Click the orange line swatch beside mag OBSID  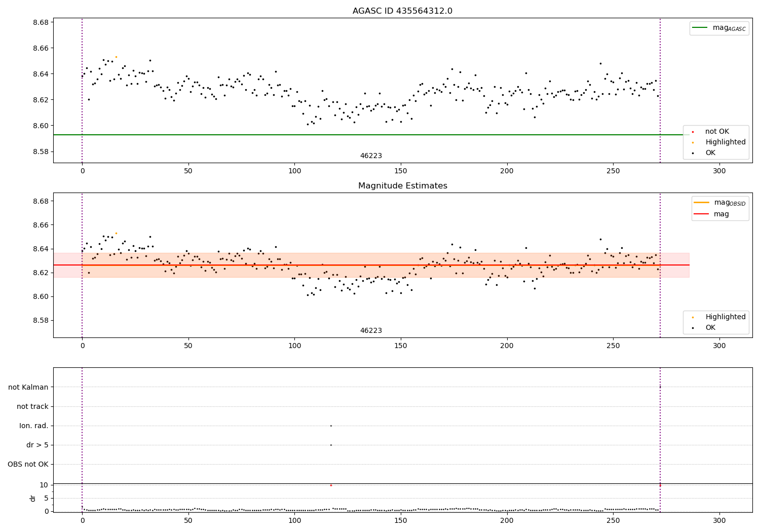coord(702,203)
